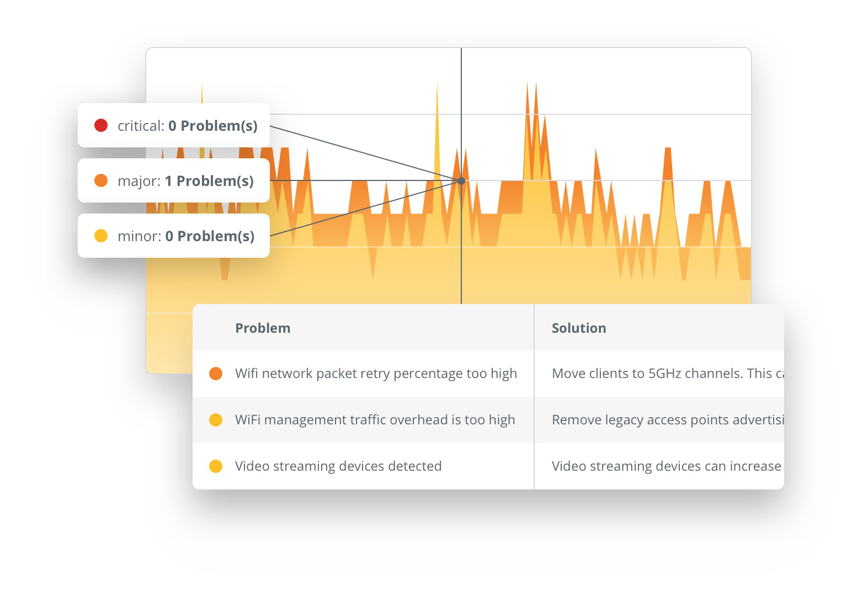868x591 pixels.
Task: Click yellow dot beside video streaming problem
Action: 216,466
